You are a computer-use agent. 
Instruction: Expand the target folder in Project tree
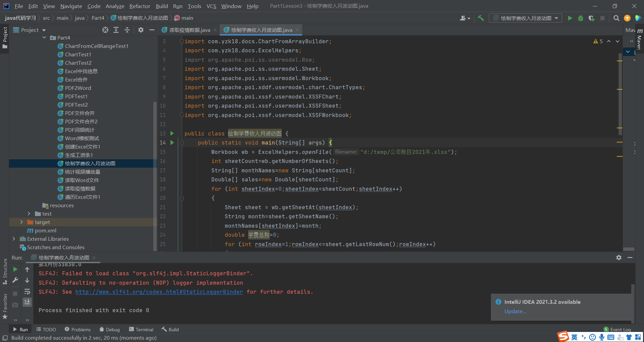coord(21,222)
